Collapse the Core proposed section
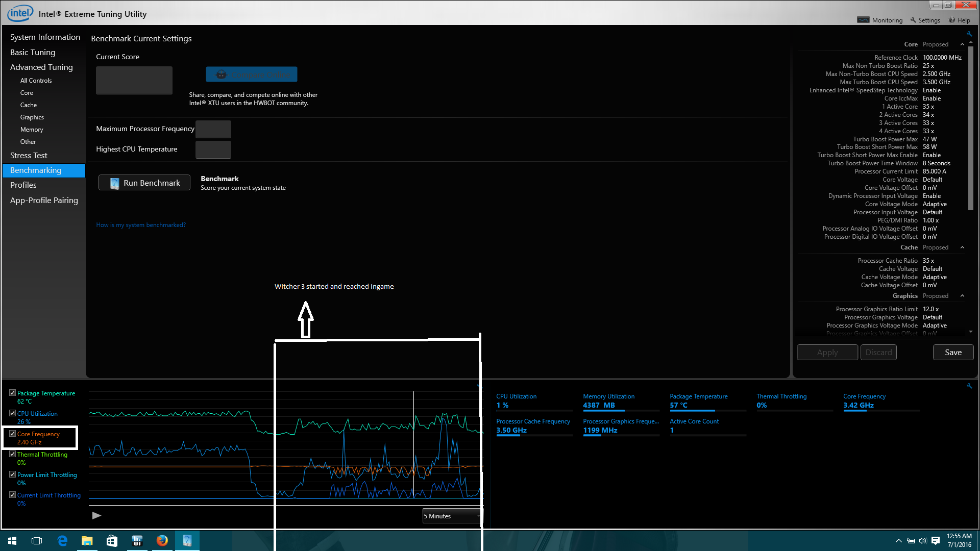 click(x=962, y=44)
